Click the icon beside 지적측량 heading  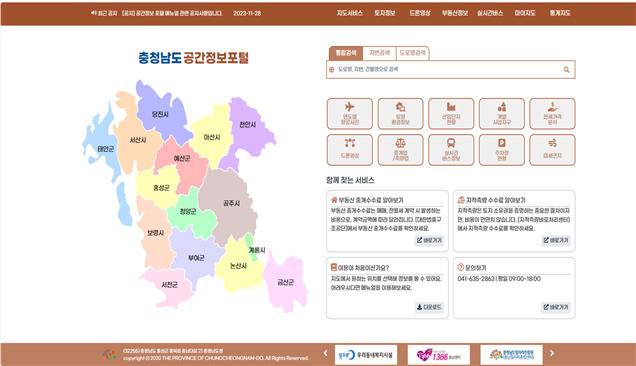coord(461,200)
